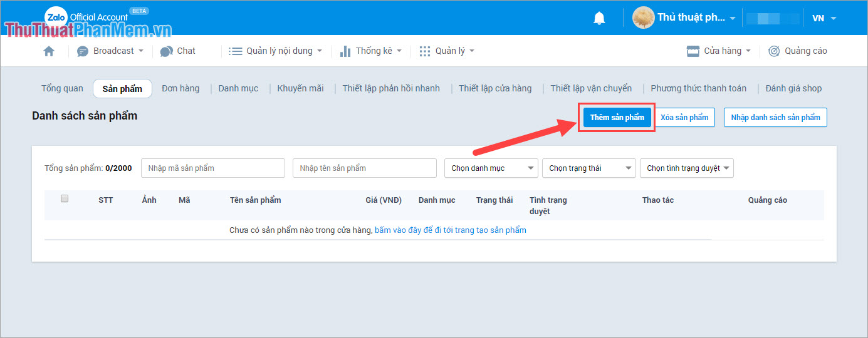
Task: Expand the Quản lý nội dung menu
Action: coord(275,51)
